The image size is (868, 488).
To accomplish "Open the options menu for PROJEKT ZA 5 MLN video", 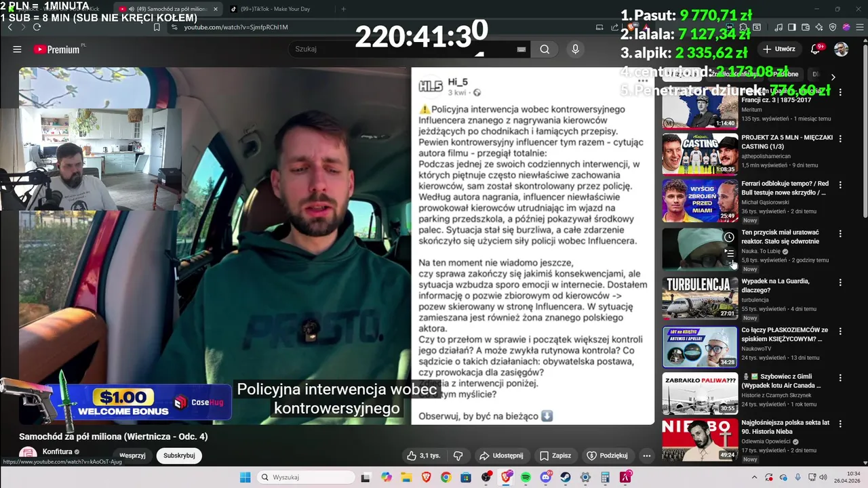I will pyautogui.click(x=840, y=138).
